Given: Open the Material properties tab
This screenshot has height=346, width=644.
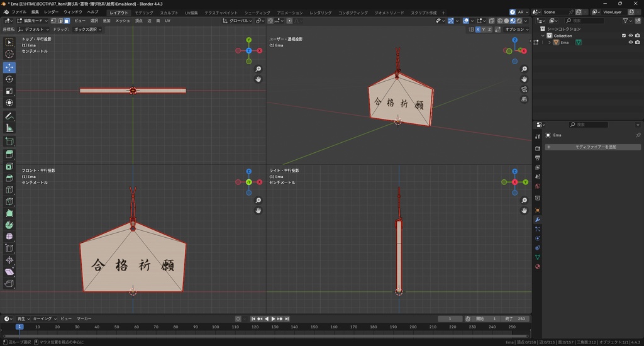Looking at the screenshot, I should click(x=537, y=267).
